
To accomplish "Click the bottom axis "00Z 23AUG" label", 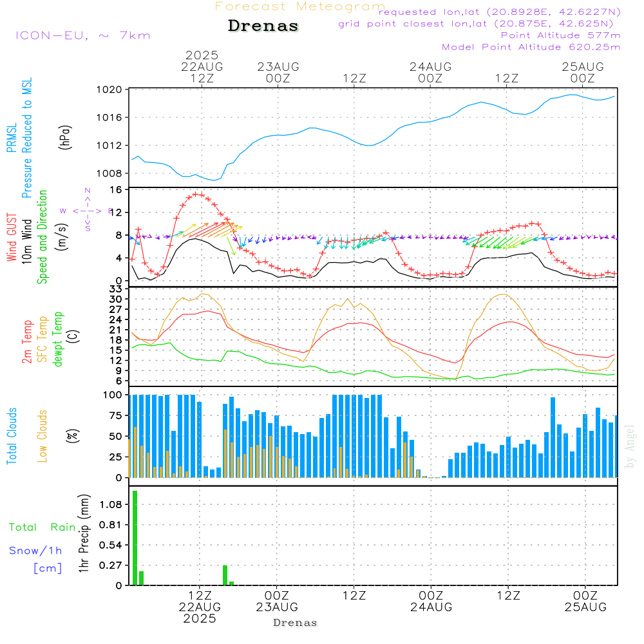I will [277, 601].
